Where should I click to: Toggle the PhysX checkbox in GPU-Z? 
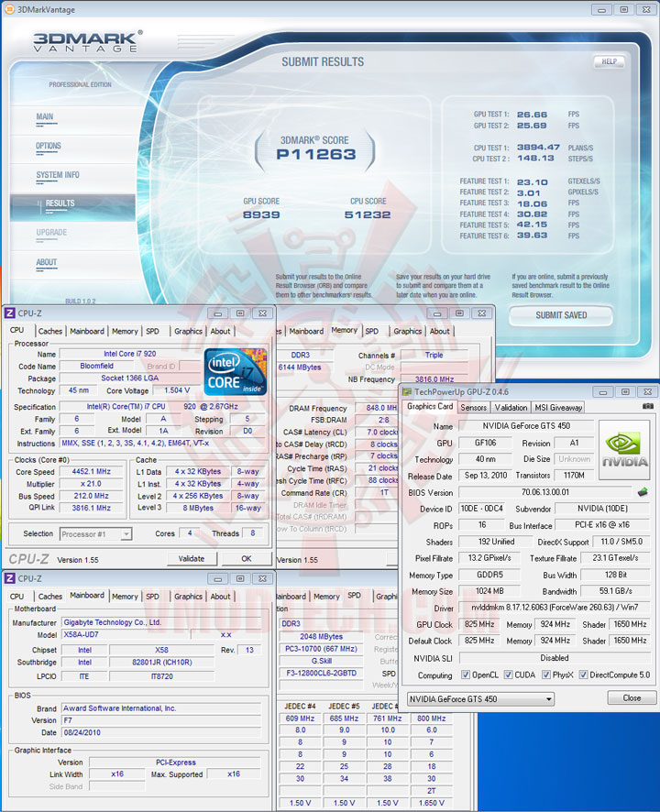pyautogui.click(x=546, y=675)
